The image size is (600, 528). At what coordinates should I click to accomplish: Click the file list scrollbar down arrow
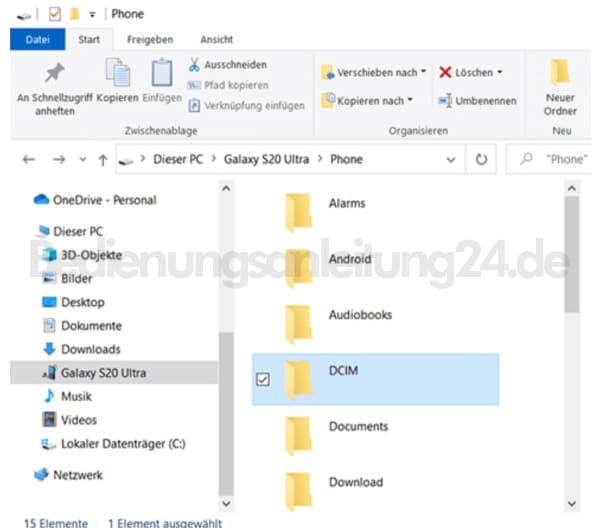tap(572, 504)
